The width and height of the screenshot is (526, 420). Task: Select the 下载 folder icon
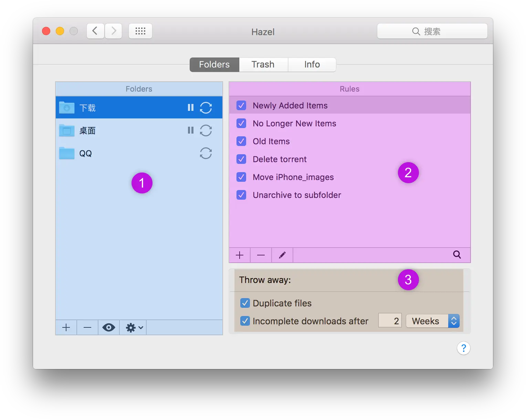pyautogui.click(x=67, y=107)
